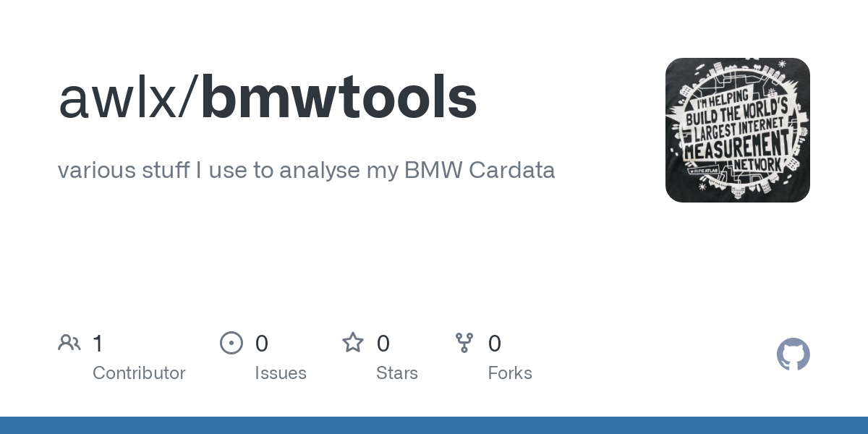Screen dimensions: 868x434
Task: Click the repository description about BMW Cardata
Action: pos(307,171)
